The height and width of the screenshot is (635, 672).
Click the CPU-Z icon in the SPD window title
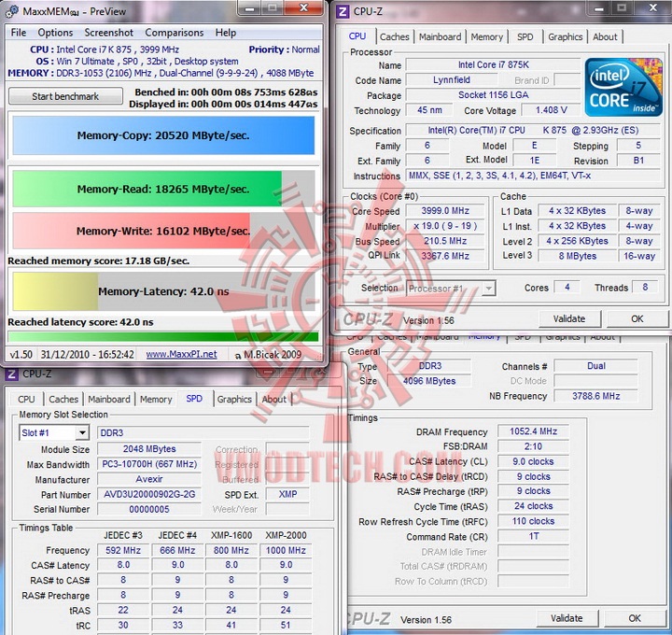[x=11, y=374]
